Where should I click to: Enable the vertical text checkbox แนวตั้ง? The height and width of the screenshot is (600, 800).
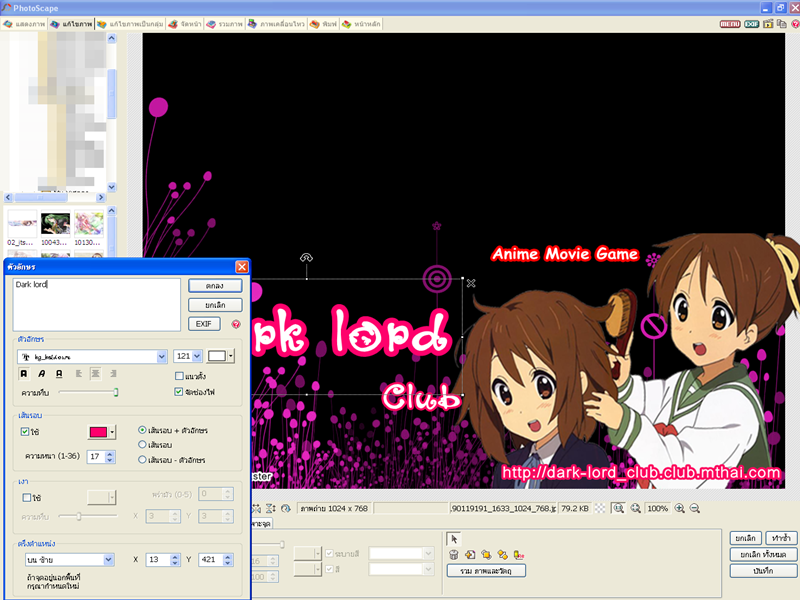179,376
